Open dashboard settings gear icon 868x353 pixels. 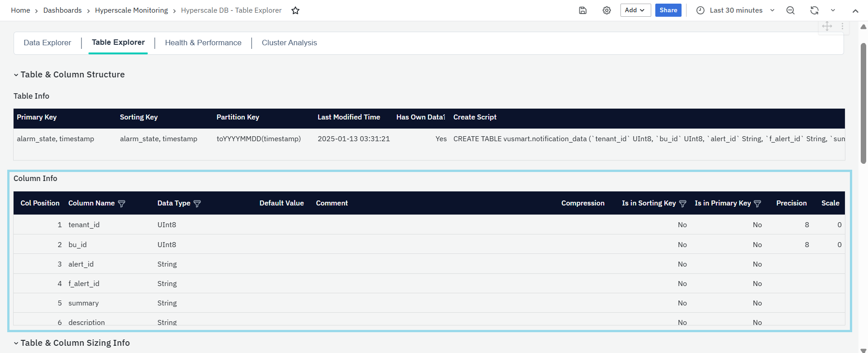606,10
